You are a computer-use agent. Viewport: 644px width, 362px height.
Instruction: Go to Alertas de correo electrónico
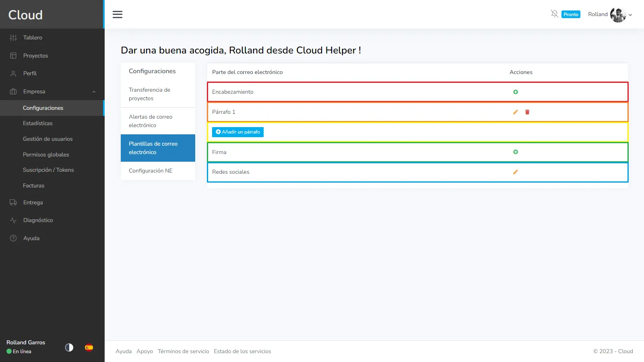[x=158, y=121]
